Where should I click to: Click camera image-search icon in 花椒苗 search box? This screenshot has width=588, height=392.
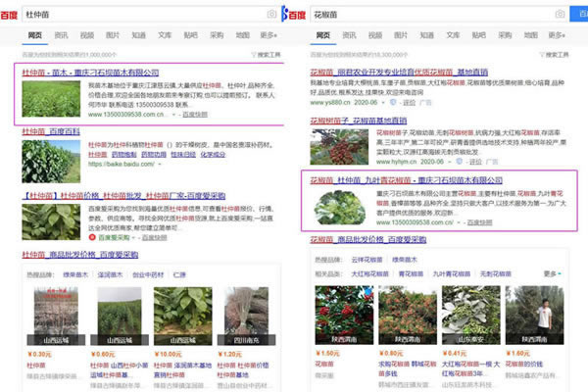coord(558,15)
